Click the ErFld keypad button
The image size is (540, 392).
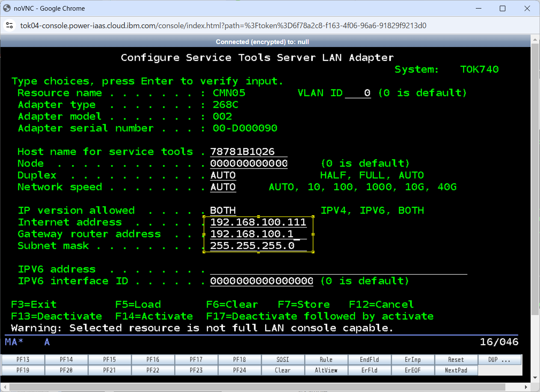click(369, 370)
